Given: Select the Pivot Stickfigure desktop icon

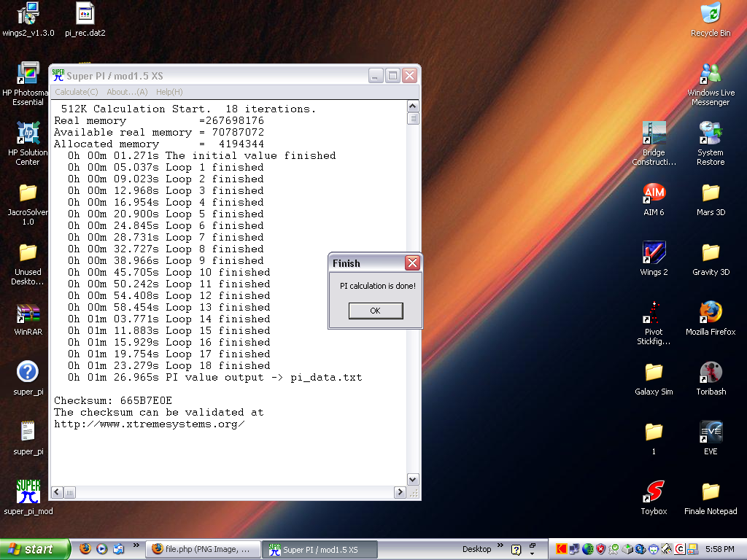Looking at the screenshot, I should point(654,313).
